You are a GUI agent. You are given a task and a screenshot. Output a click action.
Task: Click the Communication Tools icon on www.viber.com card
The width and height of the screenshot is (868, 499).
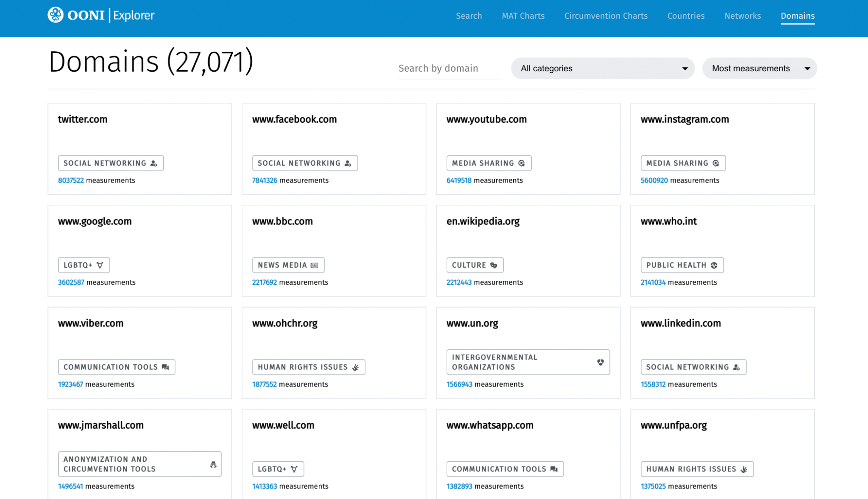(165, 367)
